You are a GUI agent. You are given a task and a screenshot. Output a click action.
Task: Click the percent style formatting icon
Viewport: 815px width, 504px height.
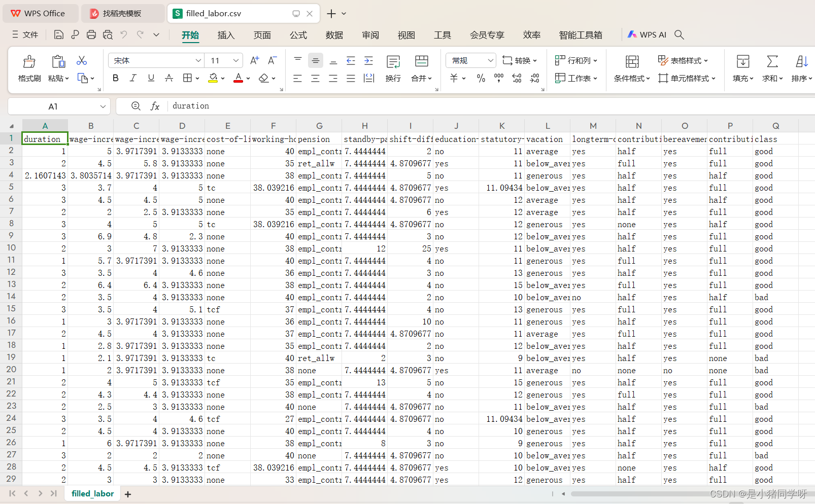pyautogui.click(x=481, y=78)
